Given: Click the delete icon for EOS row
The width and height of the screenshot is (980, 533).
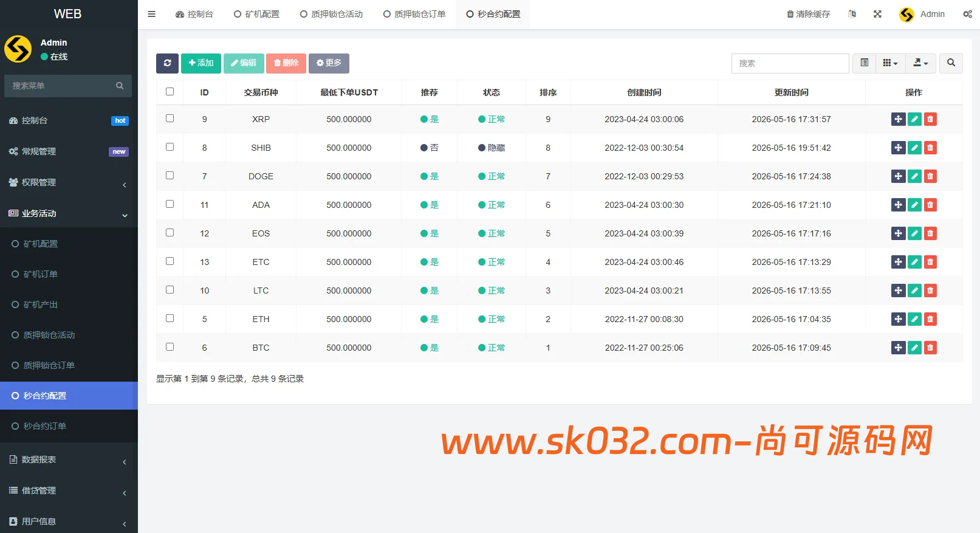Looking at the screenshot, I should pos(930,233).
